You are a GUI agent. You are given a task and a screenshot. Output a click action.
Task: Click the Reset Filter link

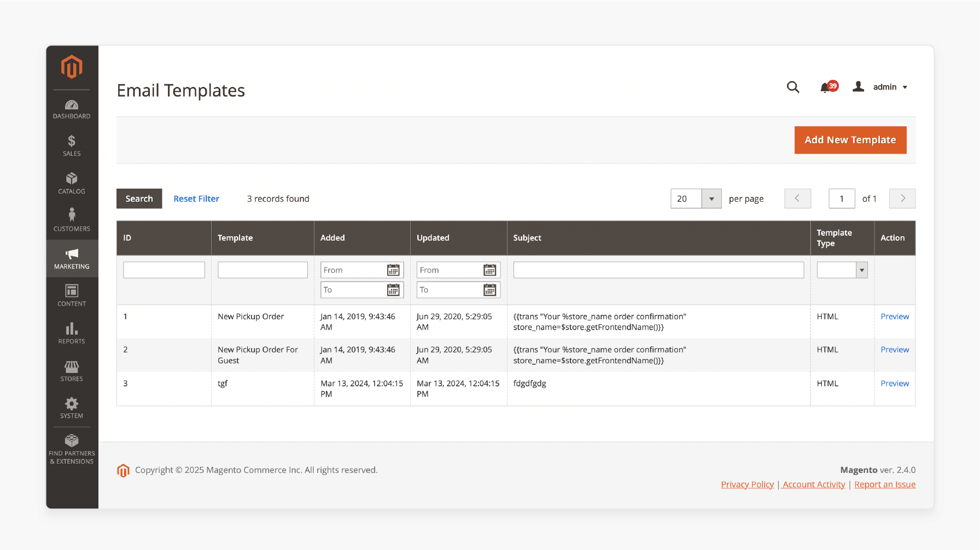coord(196,199)
